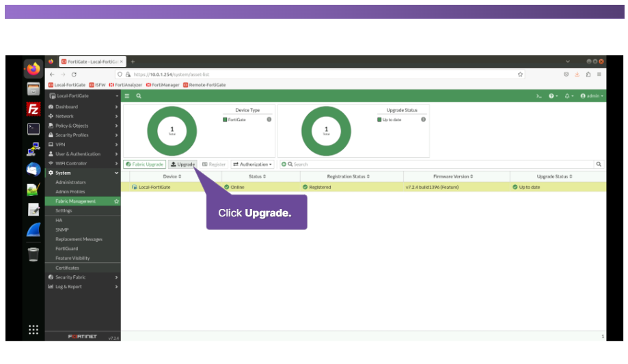628x364 pixels.
Task: Collapse the System menu
Action: (83, 173)
